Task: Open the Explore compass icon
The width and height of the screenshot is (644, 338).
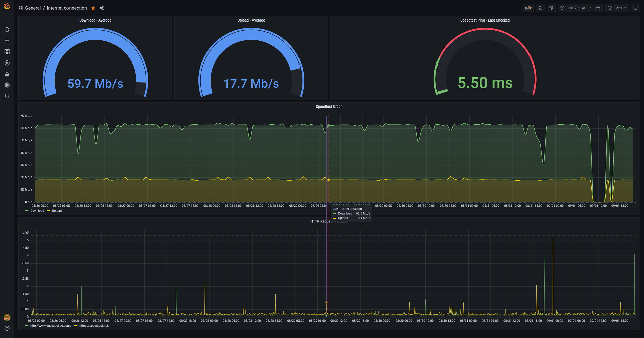Action: (7, 63)
